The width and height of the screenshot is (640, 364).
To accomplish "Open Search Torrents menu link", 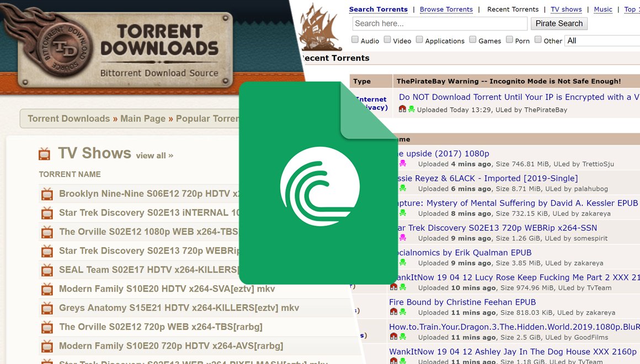I will pos(378,9).
